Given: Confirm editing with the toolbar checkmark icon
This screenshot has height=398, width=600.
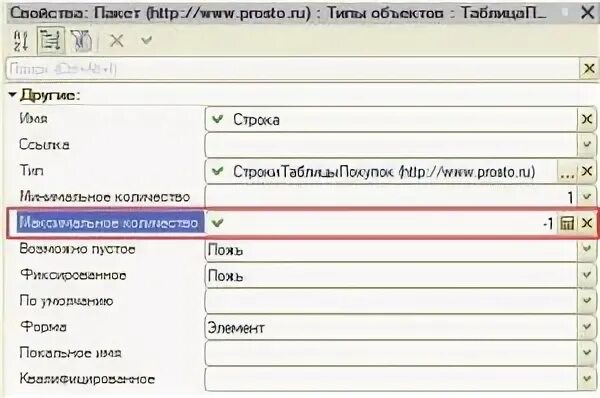Looking at the screenshot, I should 147,40.
